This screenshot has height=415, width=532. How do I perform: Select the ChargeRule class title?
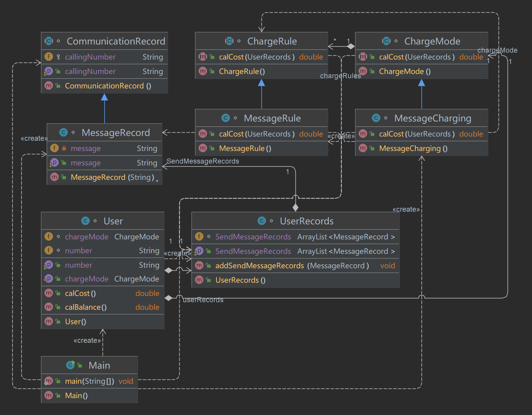point(272,41)
